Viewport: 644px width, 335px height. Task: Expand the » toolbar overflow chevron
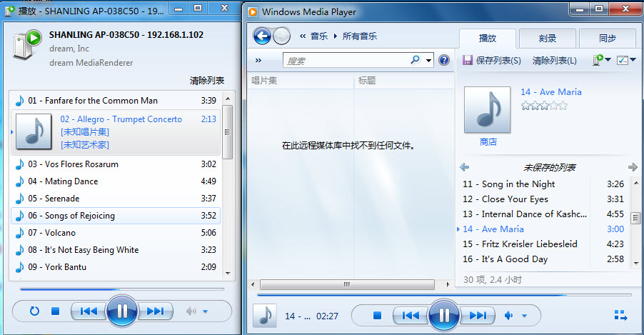click(x=258, y=61)
